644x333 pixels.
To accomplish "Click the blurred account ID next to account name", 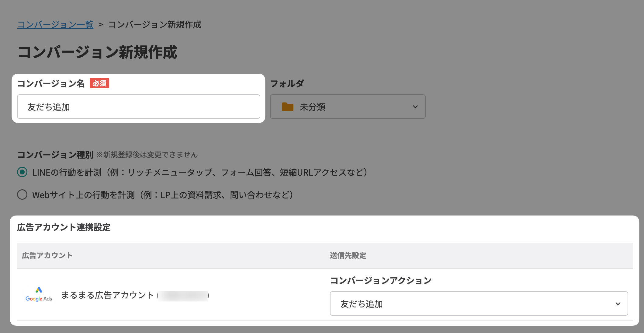I will (x=183, y=296).
